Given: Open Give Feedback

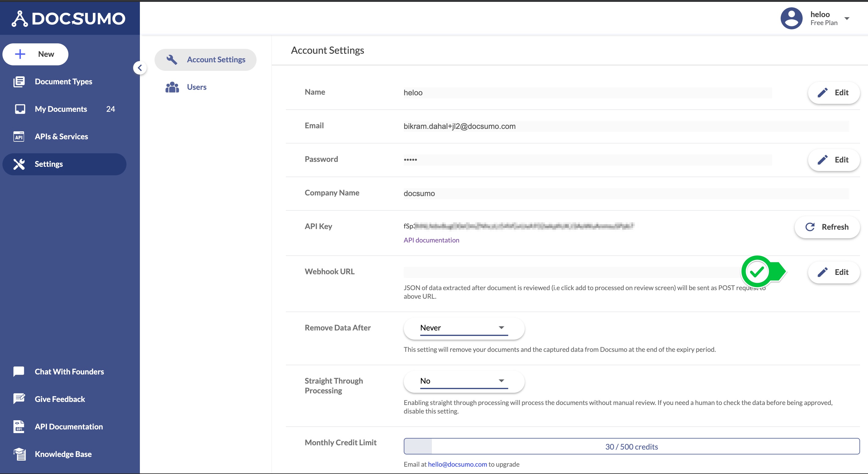Looking at the screenshot, I should coord(60,399).
